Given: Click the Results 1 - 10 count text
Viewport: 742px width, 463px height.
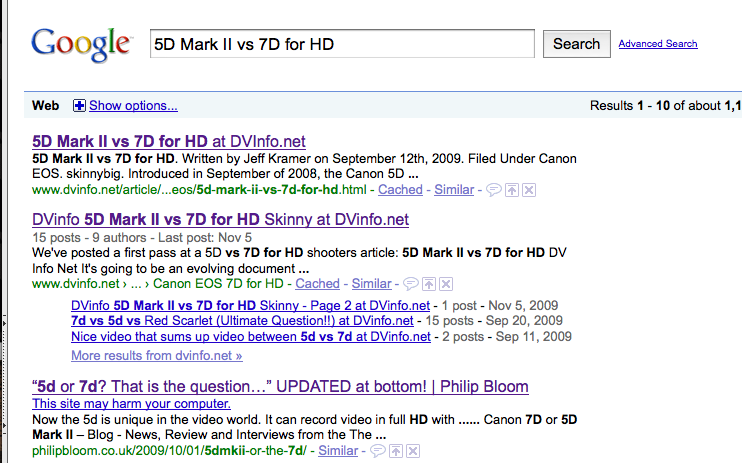Looking at the screenshot, I should pos(665,105).
